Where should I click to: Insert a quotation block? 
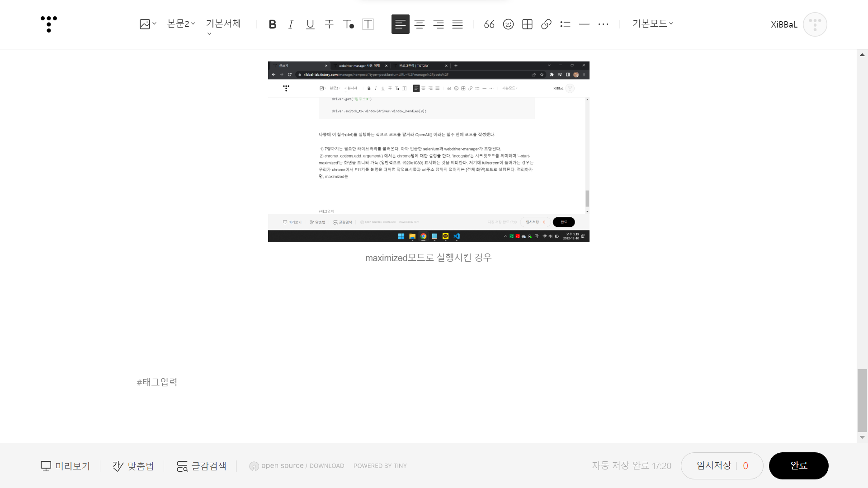pyautogui.click(x=489, y=24)
